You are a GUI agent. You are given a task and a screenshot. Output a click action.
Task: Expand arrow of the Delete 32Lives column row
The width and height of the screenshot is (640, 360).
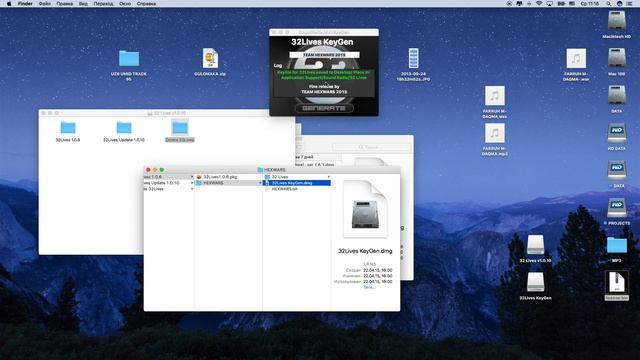coord(191,189)
